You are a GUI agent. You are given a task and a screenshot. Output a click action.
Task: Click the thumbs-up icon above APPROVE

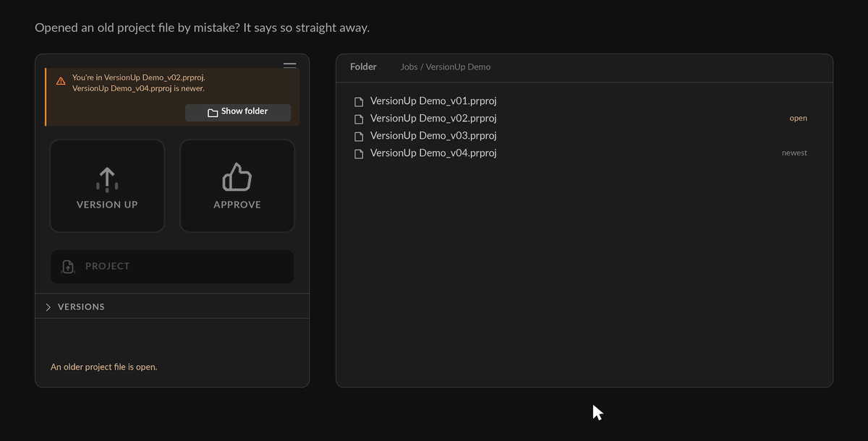pos(237,177)
